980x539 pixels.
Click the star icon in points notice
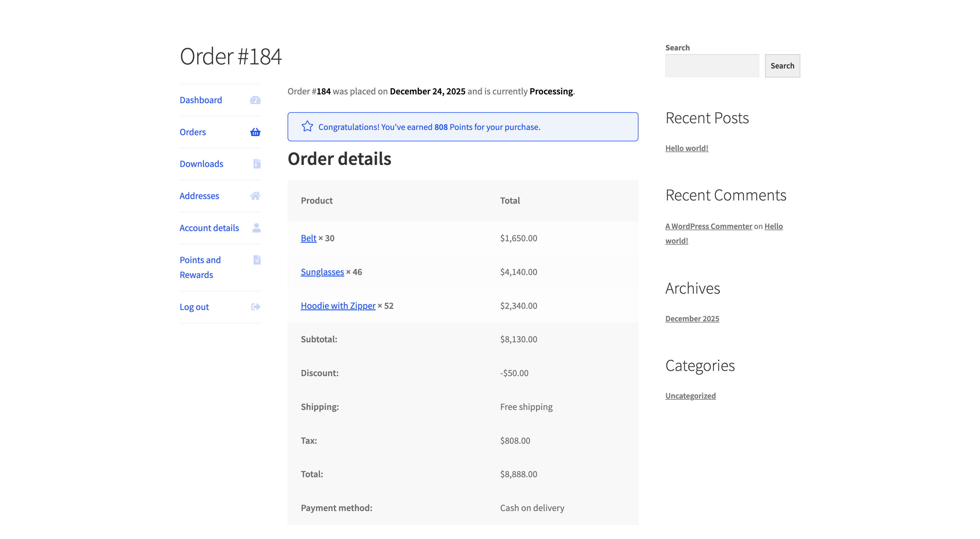(x=307, y=126)
